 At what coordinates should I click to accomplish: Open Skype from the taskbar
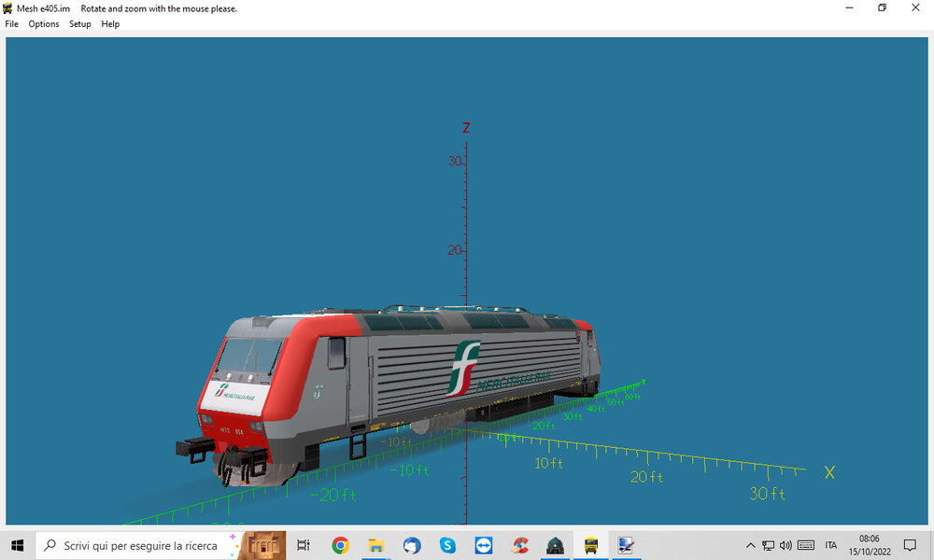point(447,545)
